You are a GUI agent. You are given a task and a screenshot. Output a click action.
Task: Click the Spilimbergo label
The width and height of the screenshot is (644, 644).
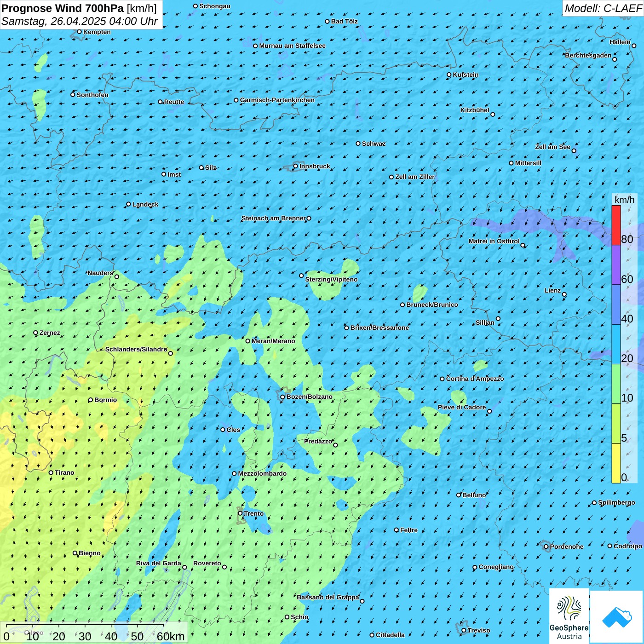616,502
